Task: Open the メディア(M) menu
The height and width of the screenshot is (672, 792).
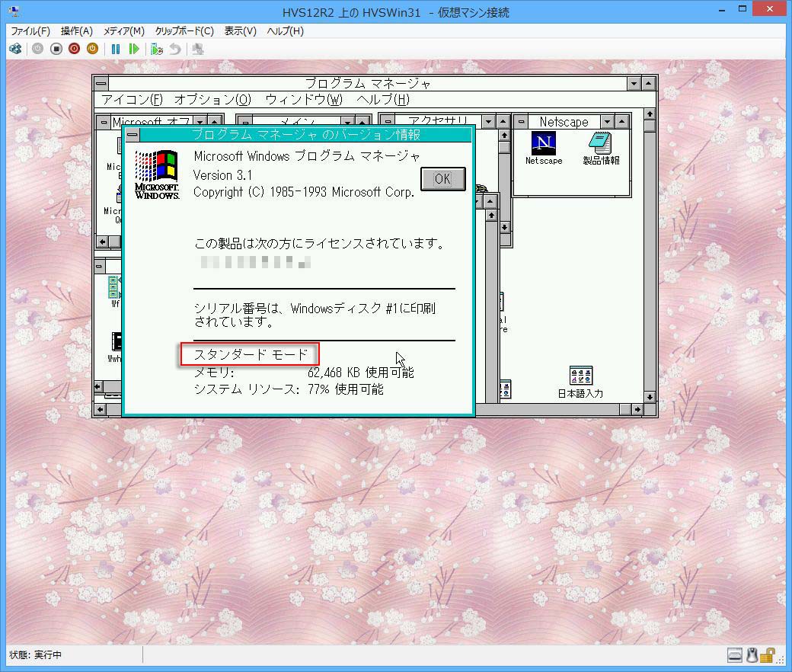Action: click(123, 31)
